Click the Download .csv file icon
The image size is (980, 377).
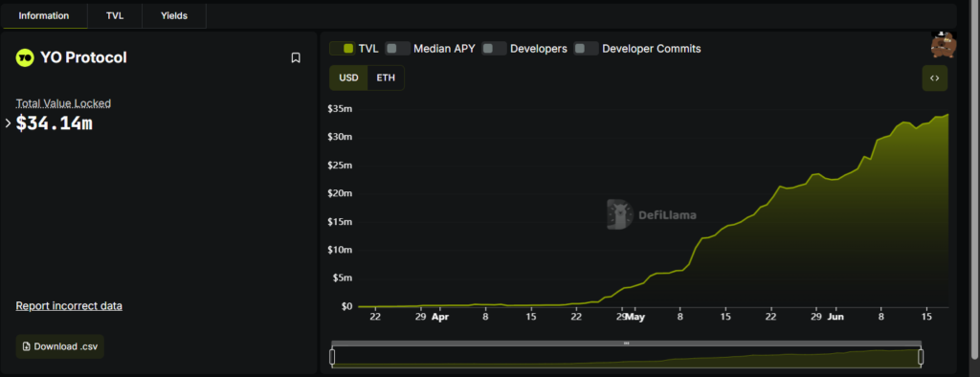(26, 346)
